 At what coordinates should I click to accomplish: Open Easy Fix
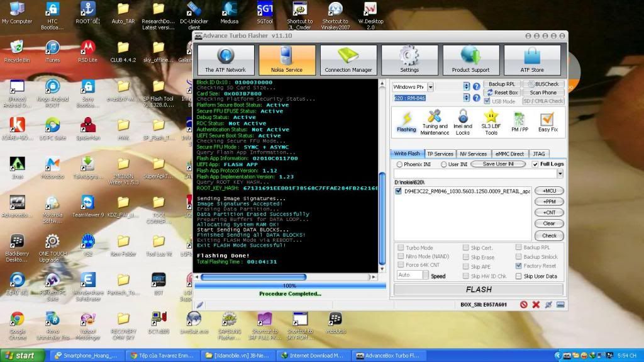pos(548,122)
